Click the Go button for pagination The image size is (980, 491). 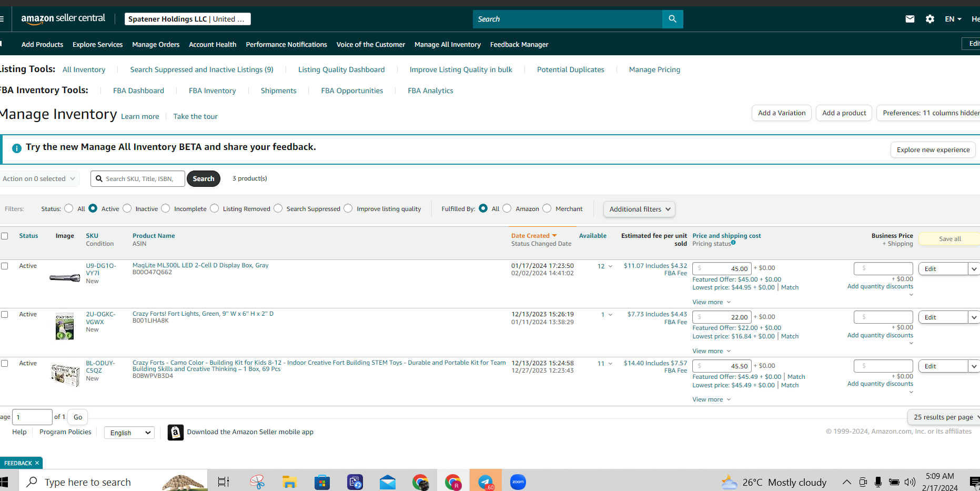point(78,417)
